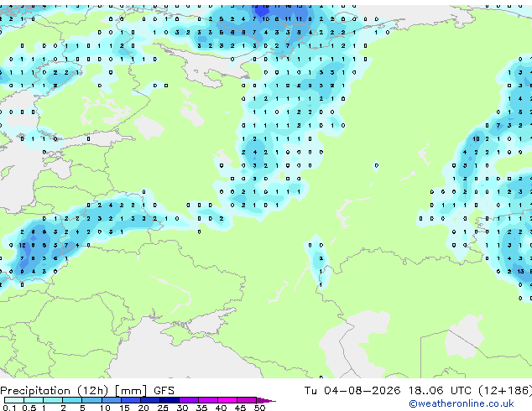532x411 pixels.
Task: Open the weatheronline.co.uk copyright link
Action: click(462, 403)
